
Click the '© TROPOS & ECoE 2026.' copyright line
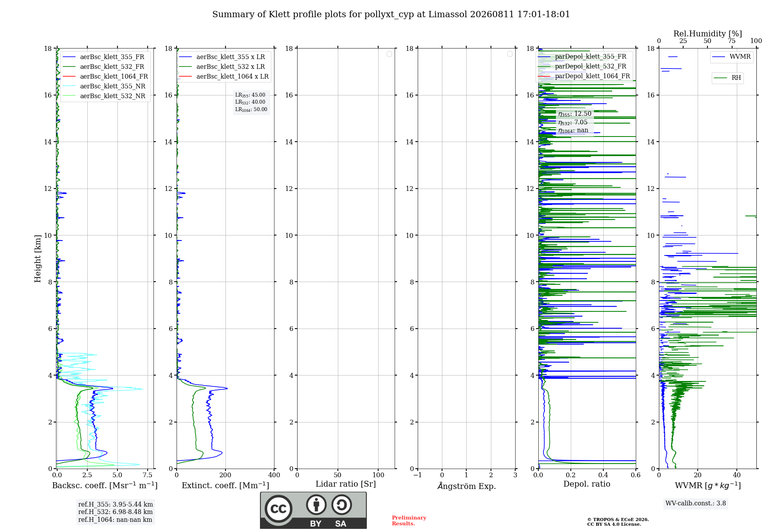(x=618, y=519)
